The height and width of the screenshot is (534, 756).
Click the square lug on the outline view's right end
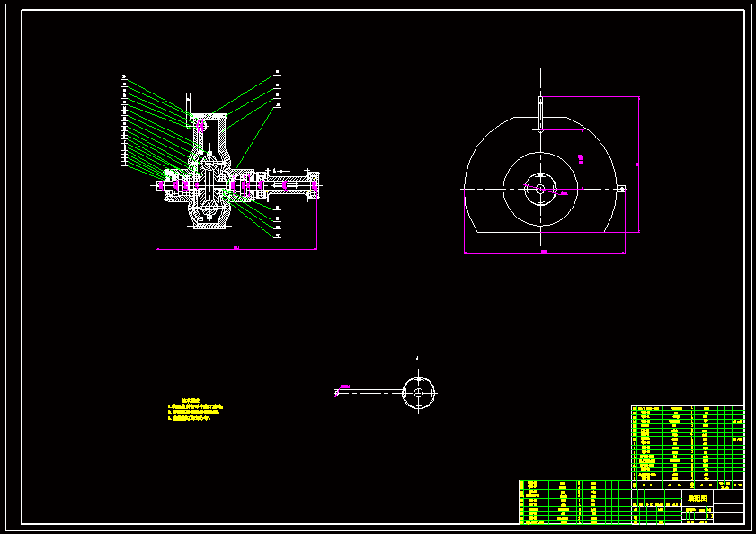621,189
